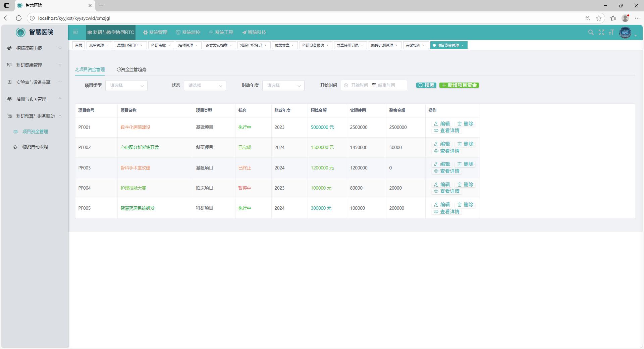644x349 pixels.
Task: View details of PF003 project
Action: (446, 171)
